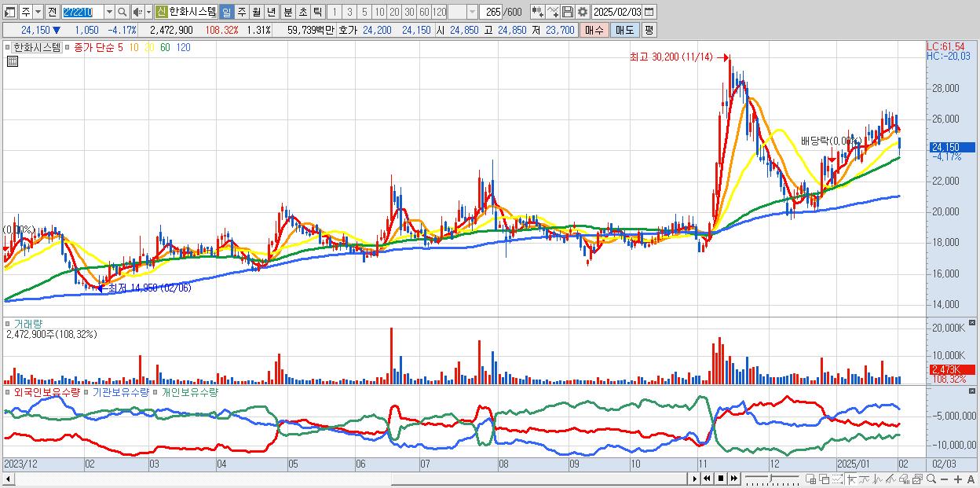Click the crosshair cursor tool icon

tap(851, 479)
